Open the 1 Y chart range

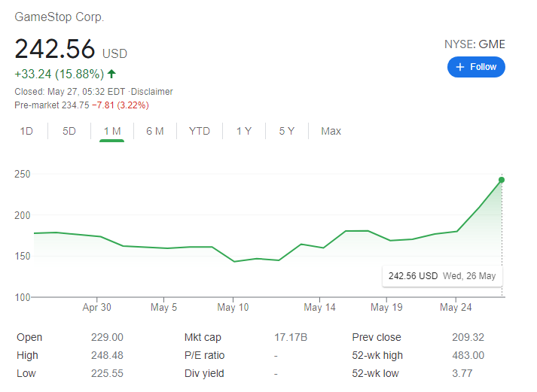point(244,131)
